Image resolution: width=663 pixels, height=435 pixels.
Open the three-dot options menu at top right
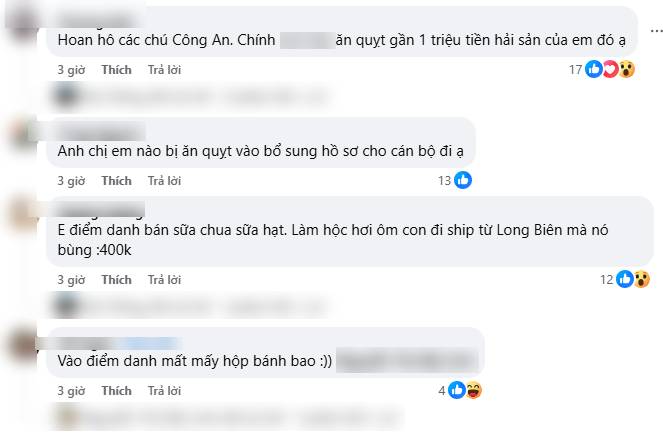[656, 31]
